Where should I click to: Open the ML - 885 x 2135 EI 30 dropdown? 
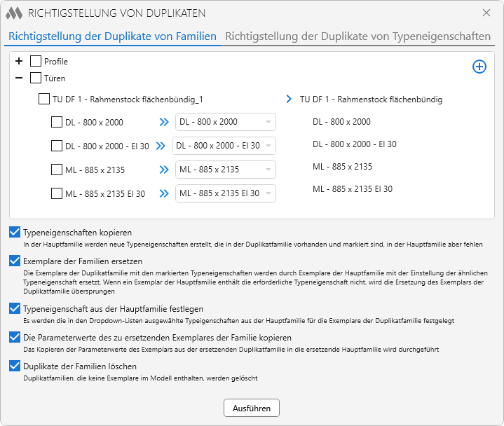[x=225, y=193]
